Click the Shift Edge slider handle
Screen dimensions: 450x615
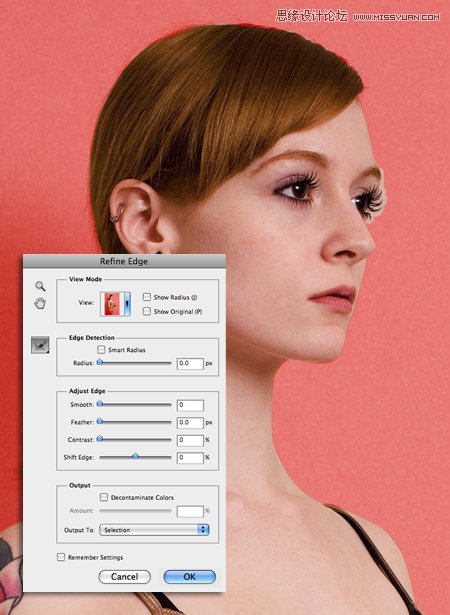(135, 457)
